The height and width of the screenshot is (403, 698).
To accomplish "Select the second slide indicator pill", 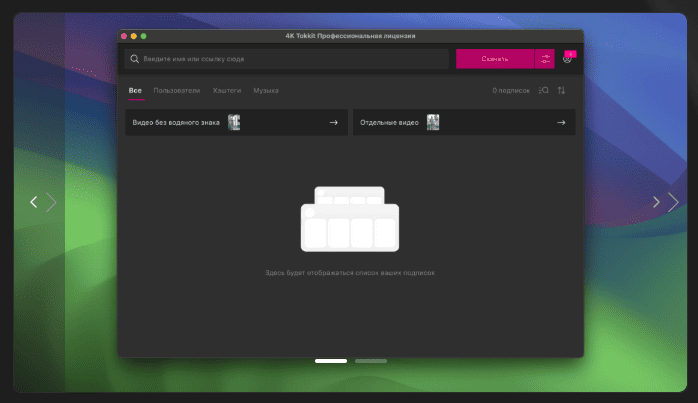I will (x=371, y=361).
